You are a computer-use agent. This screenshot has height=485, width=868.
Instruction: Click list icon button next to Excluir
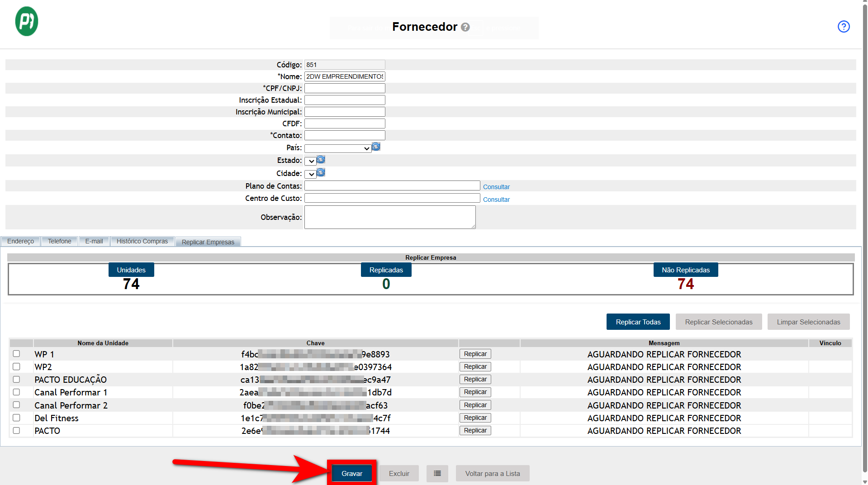coord(437,473)
